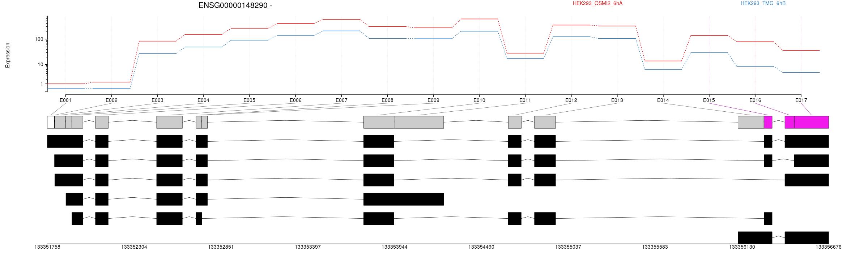Click the small magenta exon E015 box

coord(768,122)
